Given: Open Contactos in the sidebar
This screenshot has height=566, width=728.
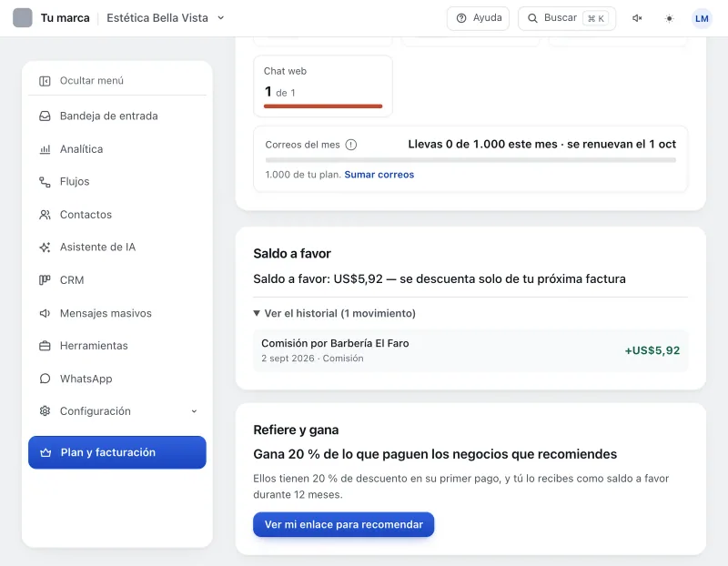Looking at the screenshot, I should [117, 215].
